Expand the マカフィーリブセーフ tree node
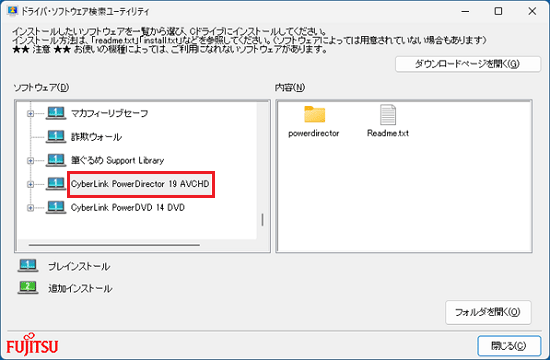 click(x=31, y=114)
